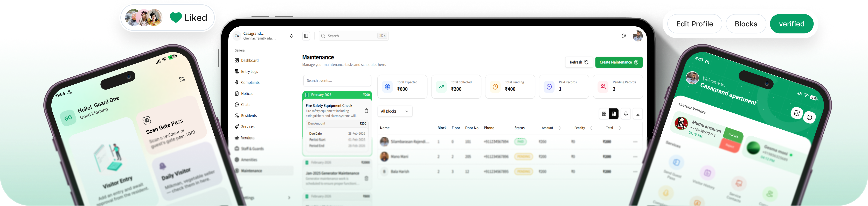Open the theme palette icon
Screen dimensions: 868x206
click(623, 36)
